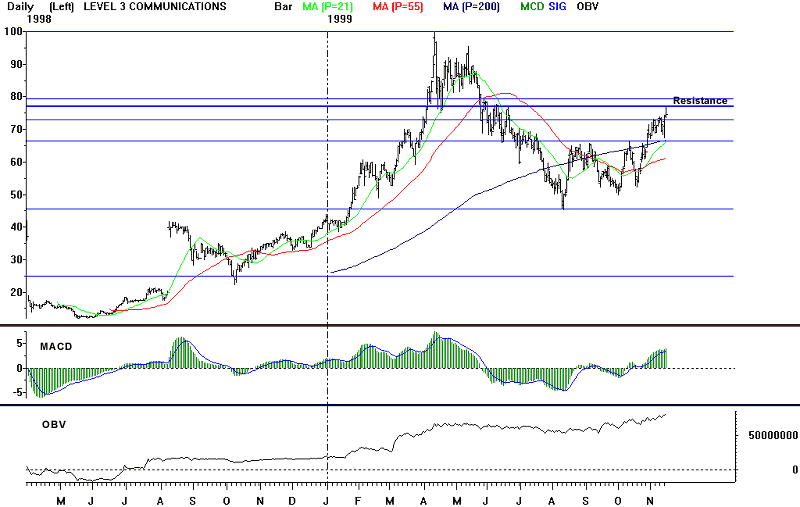800x507 pixels.
Task: Click the S month label for 1998
Action: coord(192,501)
